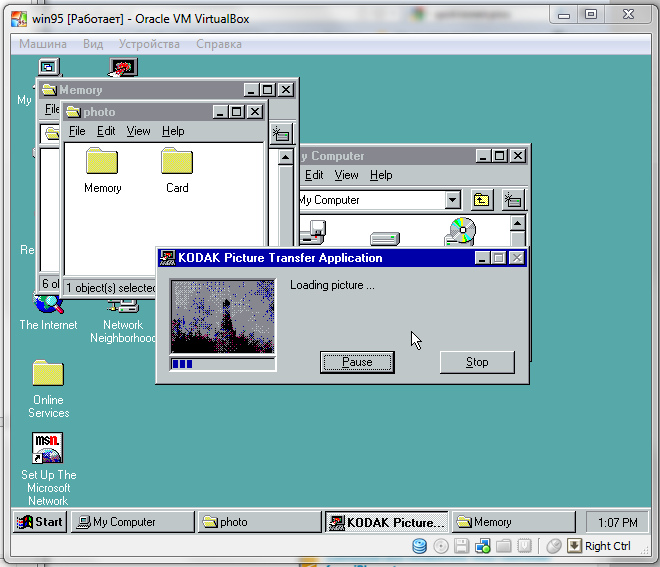Open Вид menu in VirtualBox
Image resolution: width=660 pixels, height=567 pixels.
tap(93, 44)
